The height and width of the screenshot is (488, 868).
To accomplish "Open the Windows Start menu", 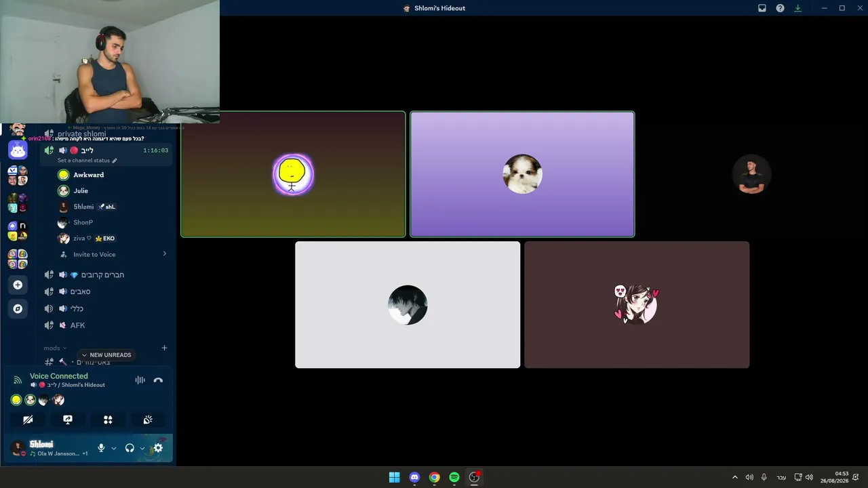I will 394,477.
